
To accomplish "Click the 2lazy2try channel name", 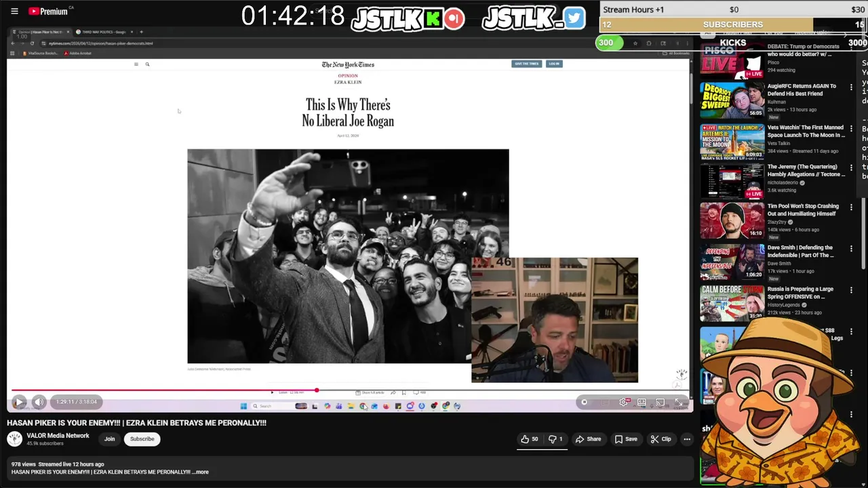I will point(778,222).
